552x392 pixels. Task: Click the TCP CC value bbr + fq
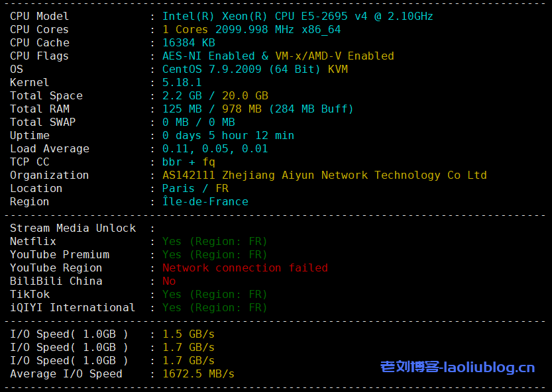tap(188, 162)
